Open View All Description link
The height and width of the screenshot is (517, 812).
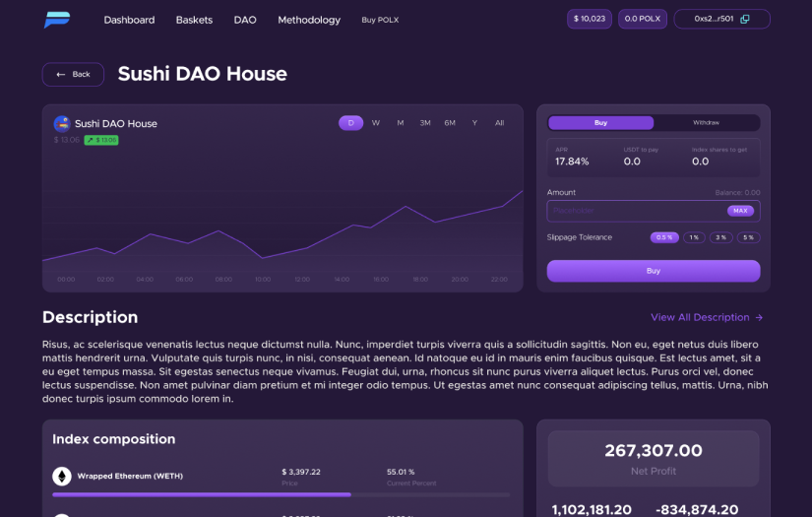click(x=707, y=317)
